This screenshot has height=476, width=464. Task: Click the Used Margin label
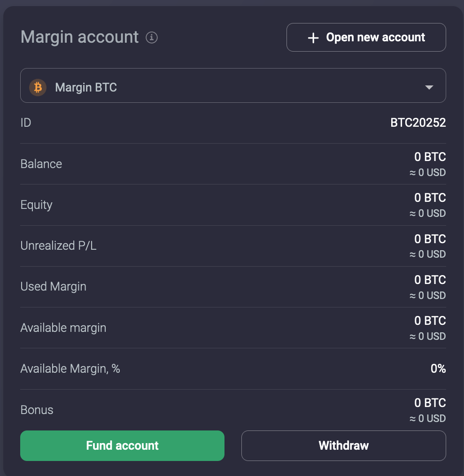click(53, 286)
